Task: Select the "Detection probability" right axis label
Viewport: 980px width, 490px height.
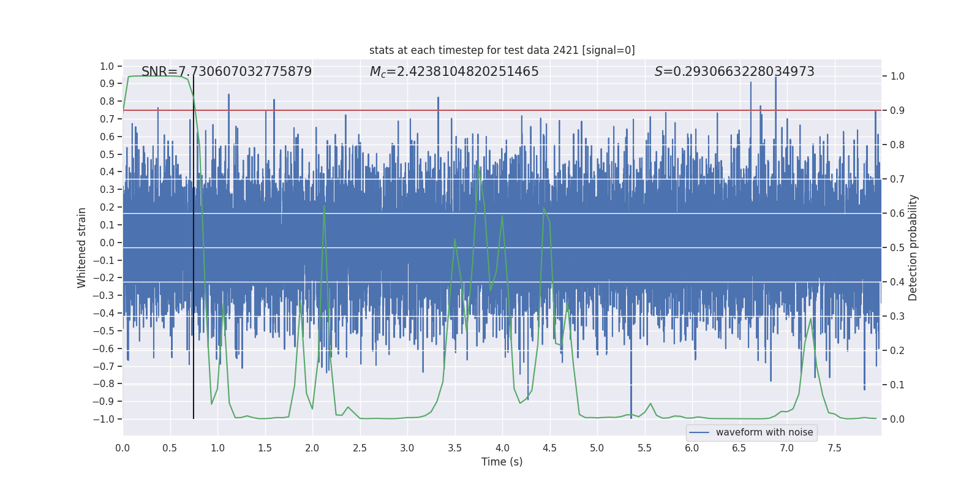Action: 913,247
